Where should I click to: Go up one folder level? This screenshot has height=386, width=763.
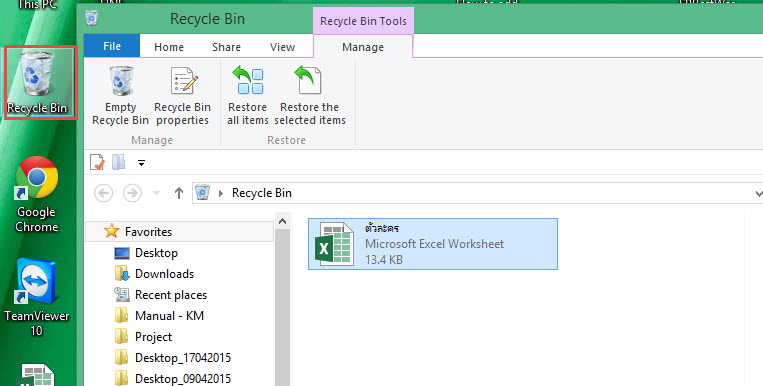(179, 193)
